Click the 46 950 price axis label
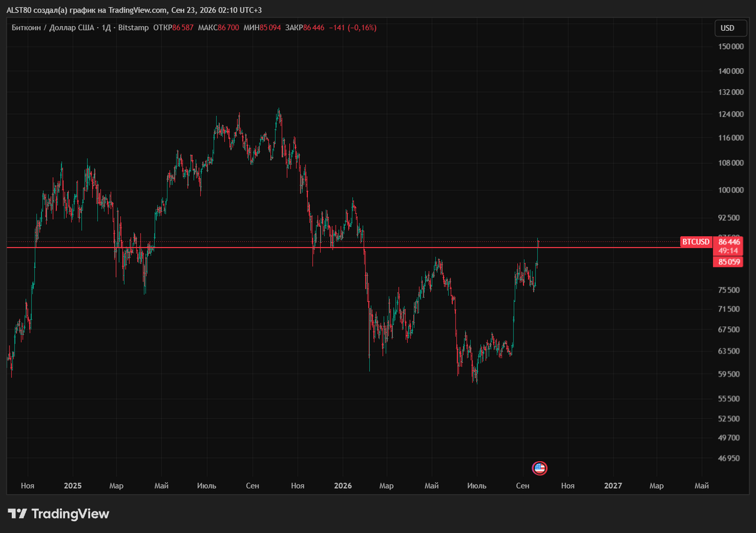 (730, 458)
